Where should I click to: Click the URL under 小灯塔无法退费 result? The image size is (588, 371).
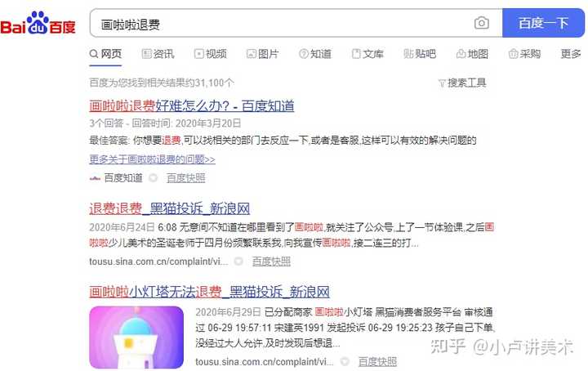(x=264, y=362)
